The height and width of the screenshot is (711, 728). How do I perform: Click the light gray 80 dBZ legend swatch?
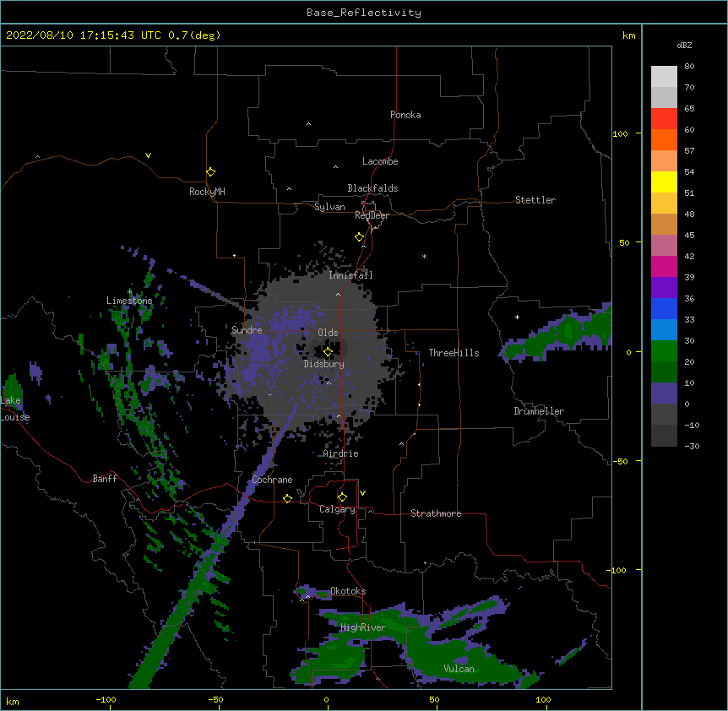coord(664,77)
